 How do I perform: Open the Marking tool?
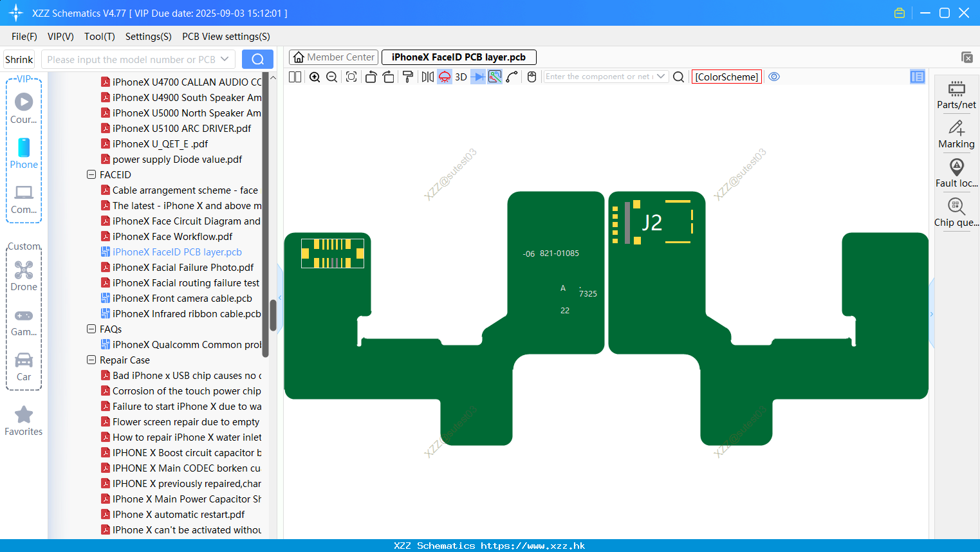point(956,134)
